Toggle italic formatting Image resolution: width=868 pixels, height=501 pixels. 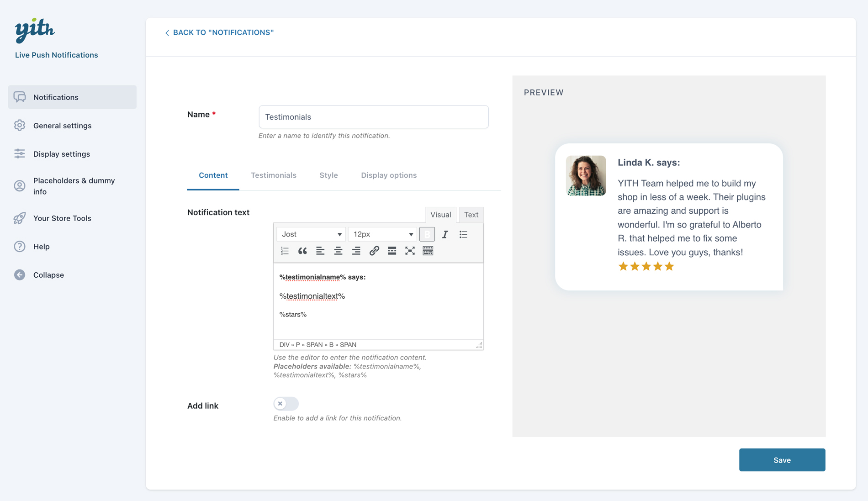point(445,234)
